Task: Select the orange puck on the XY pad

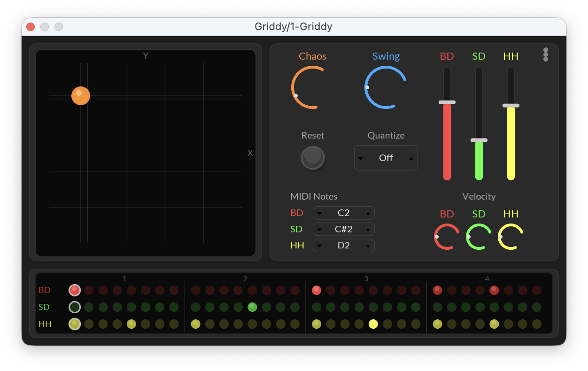Action: click(80, 96)
